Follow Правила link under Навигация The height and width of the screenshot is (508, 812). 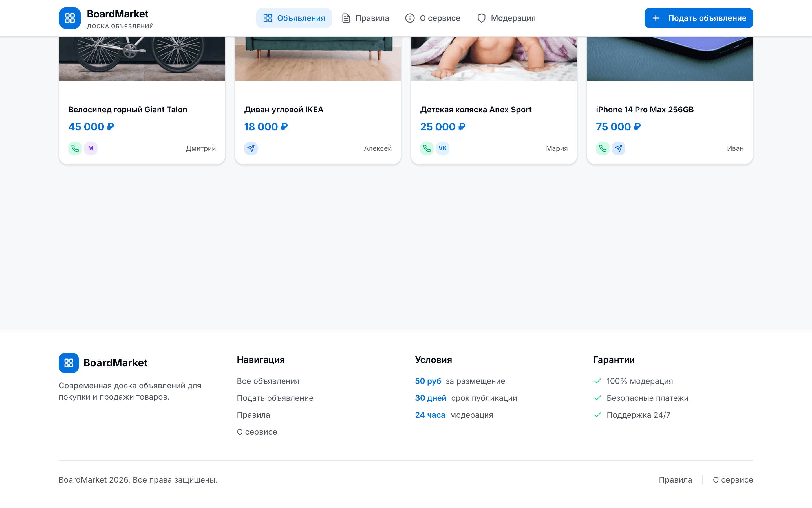(x=253, y=415)
